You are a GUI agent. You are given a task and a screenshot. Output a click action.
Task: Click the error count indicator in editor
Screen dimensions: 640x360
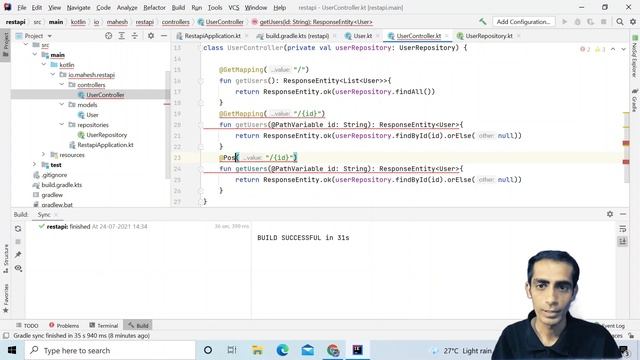point(585,49)
